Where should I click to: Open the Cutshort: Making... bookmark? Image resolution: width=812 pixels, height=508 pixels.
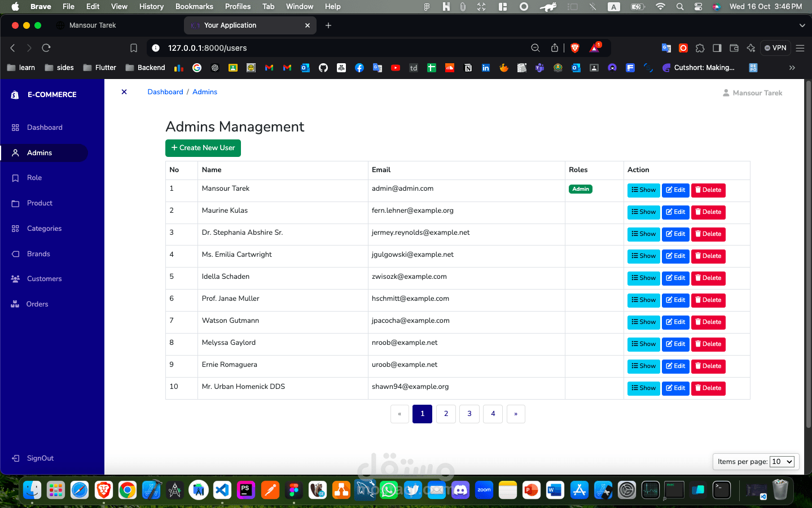click(x=699, y=68)
